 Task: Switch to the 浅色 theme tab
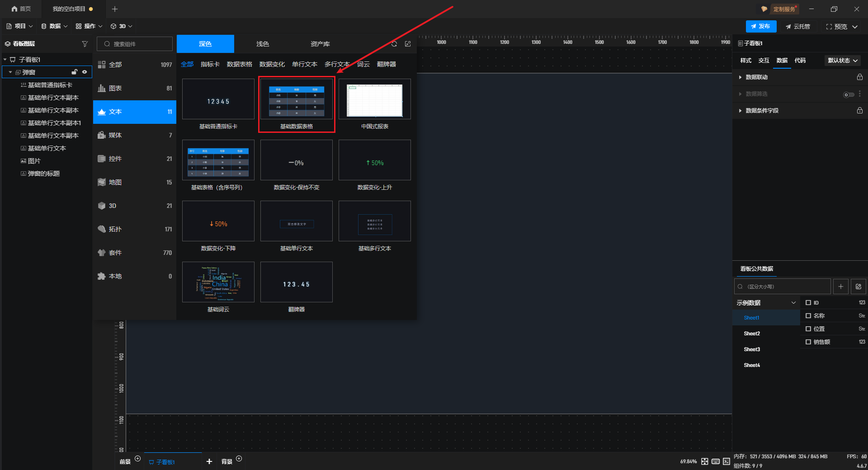point(263,44)
